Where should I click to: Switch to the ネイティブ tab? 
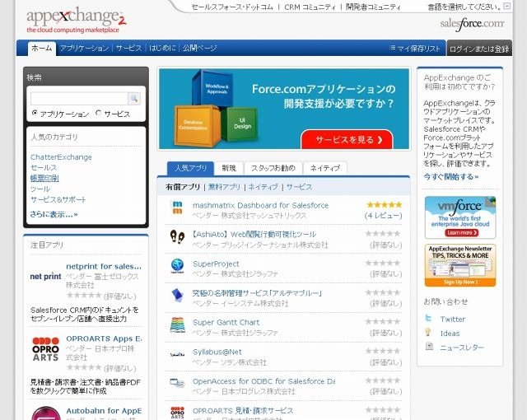pyautogui.click(x=325, y=168)
